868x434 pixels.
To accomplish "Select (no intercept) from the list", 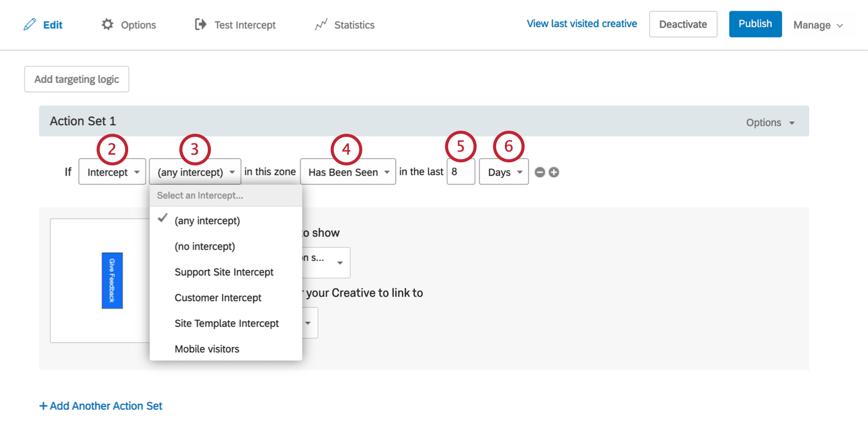I will click(205, 247).
